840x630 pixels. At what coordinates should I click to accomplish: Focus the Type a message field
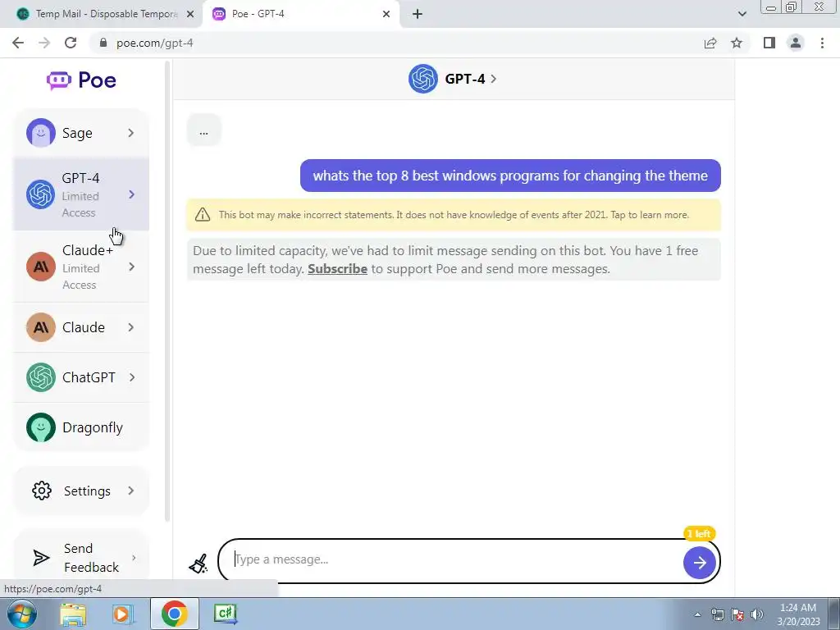450,559
